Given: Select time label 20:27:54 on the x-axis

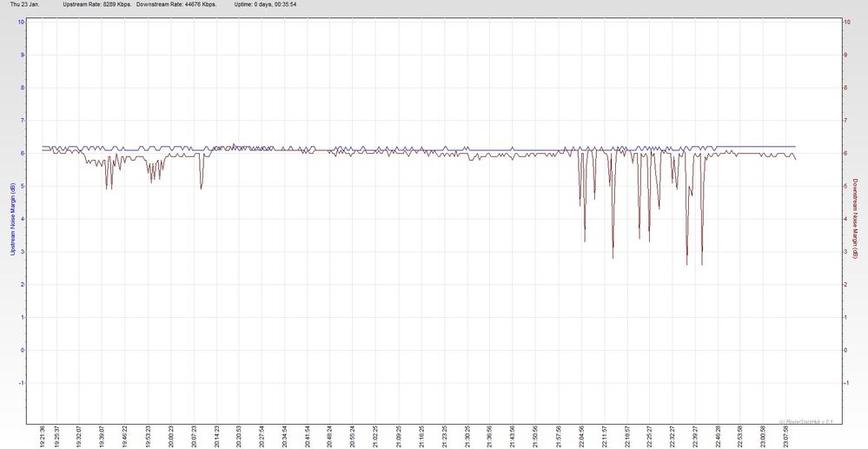Looking at the screenshot, I should click(262, 436).
